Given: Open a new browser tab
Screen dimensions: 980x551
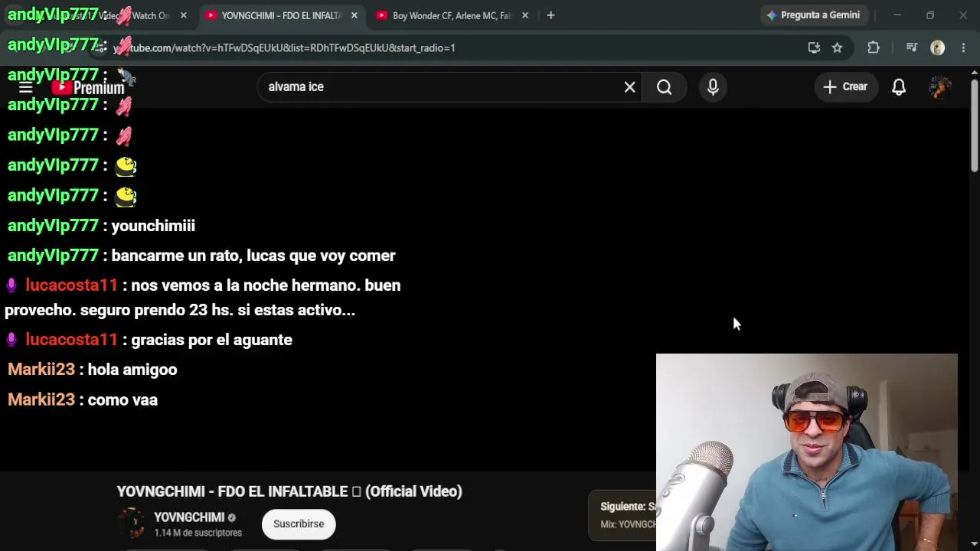Looking at the screenshot, I should coord(550,15).
